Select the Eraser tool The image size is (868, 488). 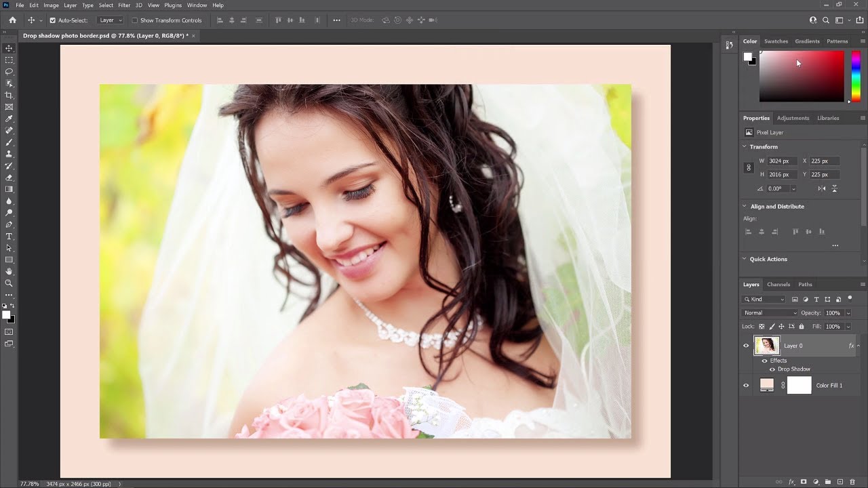9,178
